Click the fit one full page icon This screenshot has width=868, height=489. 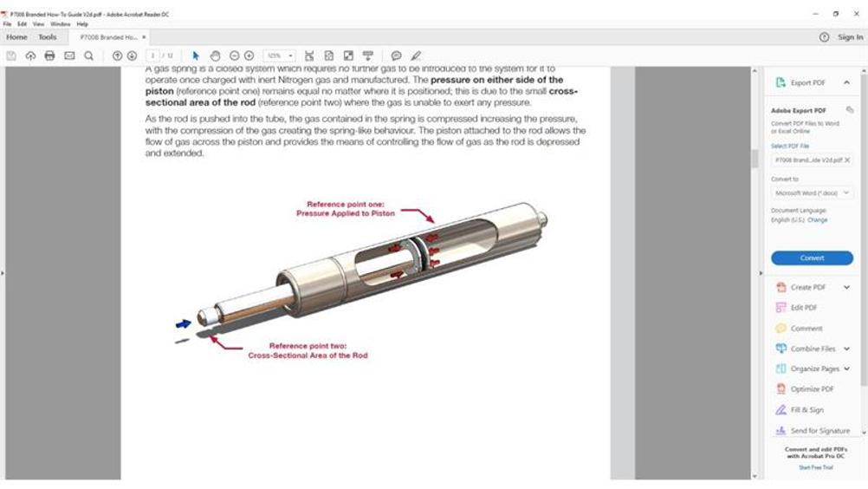point(329,56)
